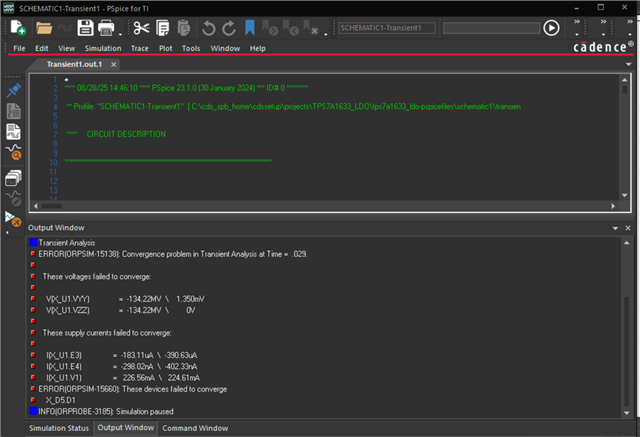Click the X_D5.D1 device line
The height and width of the screenshot is (437, 640).
[60, 400]
